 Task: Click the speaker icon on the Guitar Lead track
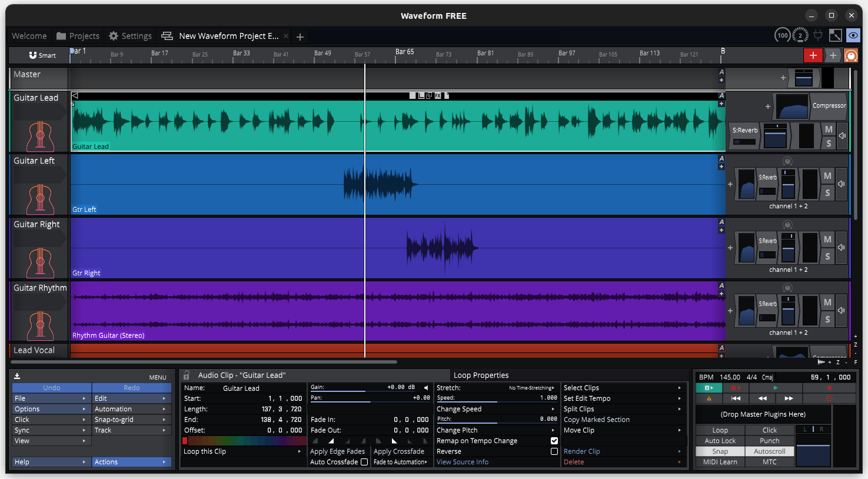click(x=842, y=135)
